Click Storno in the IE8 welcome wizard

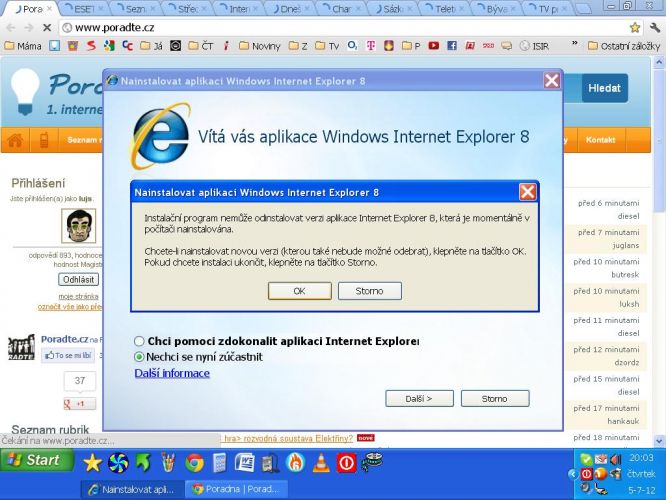(495, 398)
